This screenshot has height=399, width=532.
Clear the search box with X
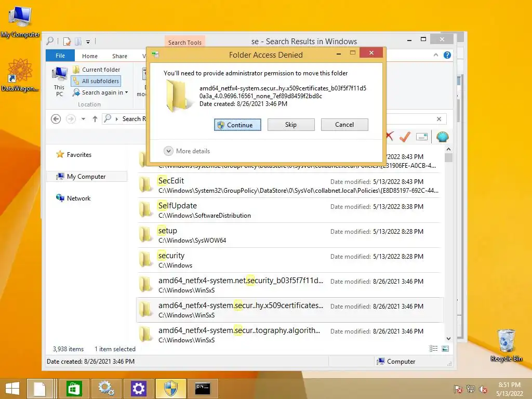[x=439, y=119]
